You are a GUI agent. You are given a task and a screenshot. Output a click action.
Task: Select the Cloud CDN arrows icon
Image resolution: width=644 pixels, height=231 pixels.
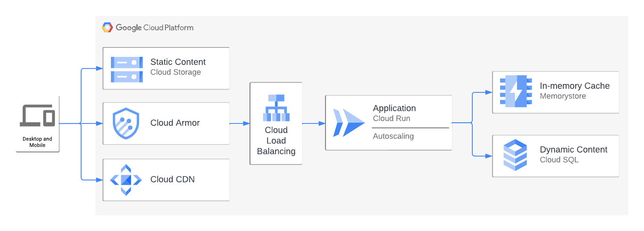pos(126,180)
